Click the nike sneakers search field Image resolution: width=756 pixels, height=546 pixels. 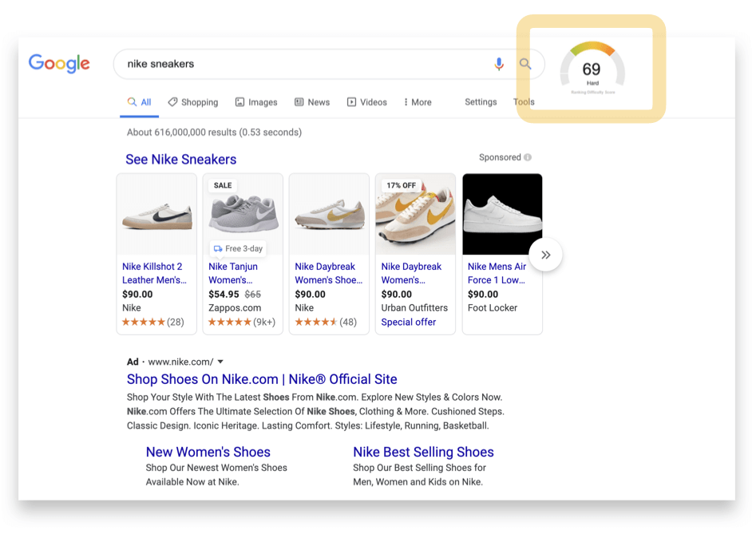(303, 64)
